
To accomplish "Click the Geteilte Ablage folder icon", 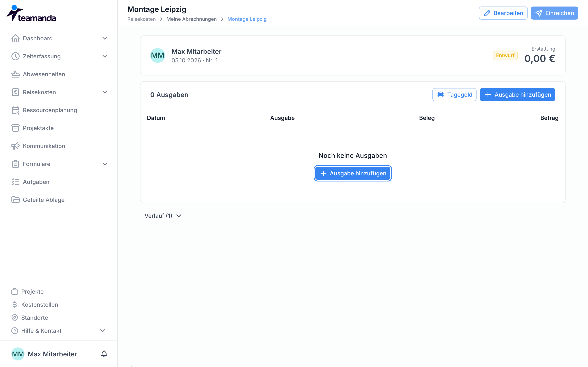I will [x=16, y=200].
